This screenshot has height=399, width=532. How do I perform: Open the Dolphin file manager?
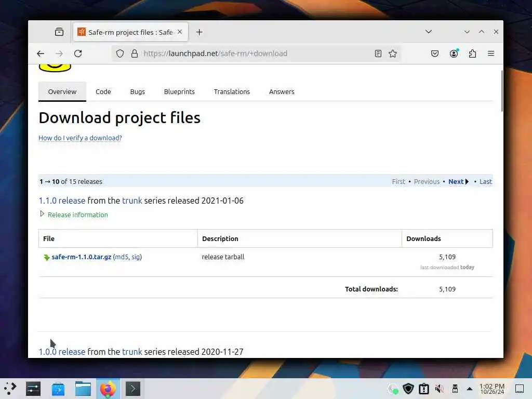tap(83, 389)
